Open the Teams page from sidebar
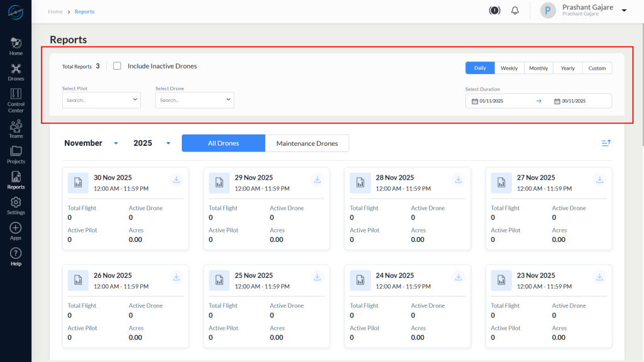Viewport: 644px width, 362px height. [x=15, y=128]
